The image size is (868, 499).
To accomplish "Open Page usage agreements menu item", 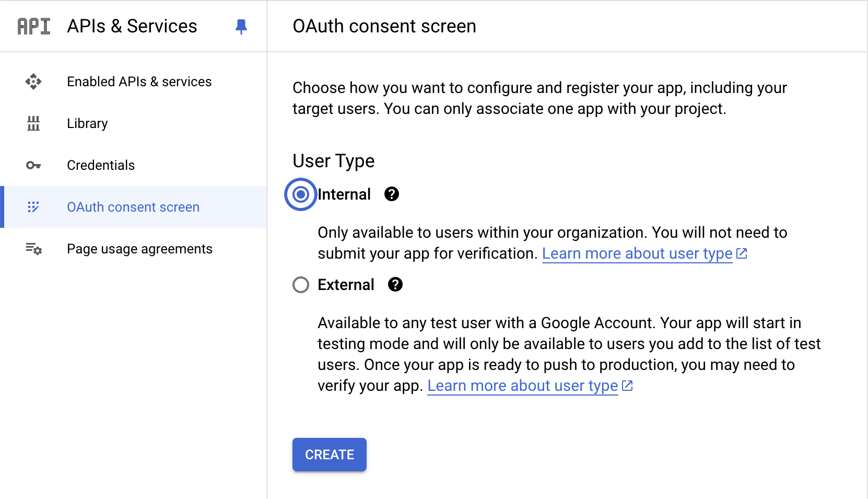I will [134, 249].
